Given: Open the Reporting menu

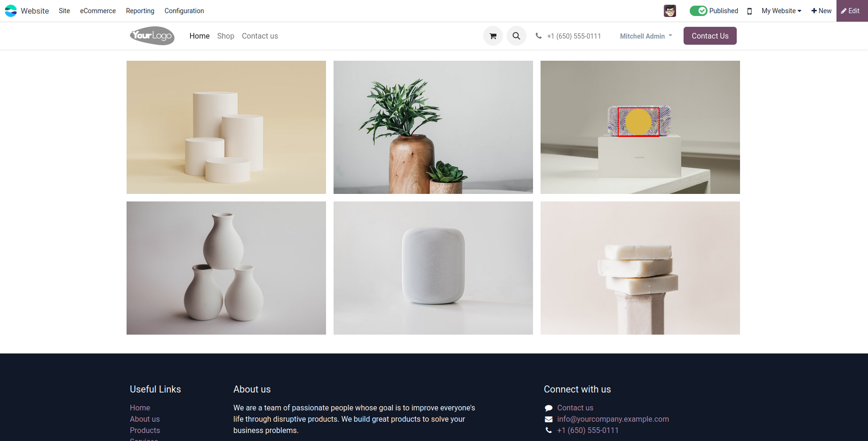Looking at the screenshot, I should pyautogui.click(x=140, y=11).
